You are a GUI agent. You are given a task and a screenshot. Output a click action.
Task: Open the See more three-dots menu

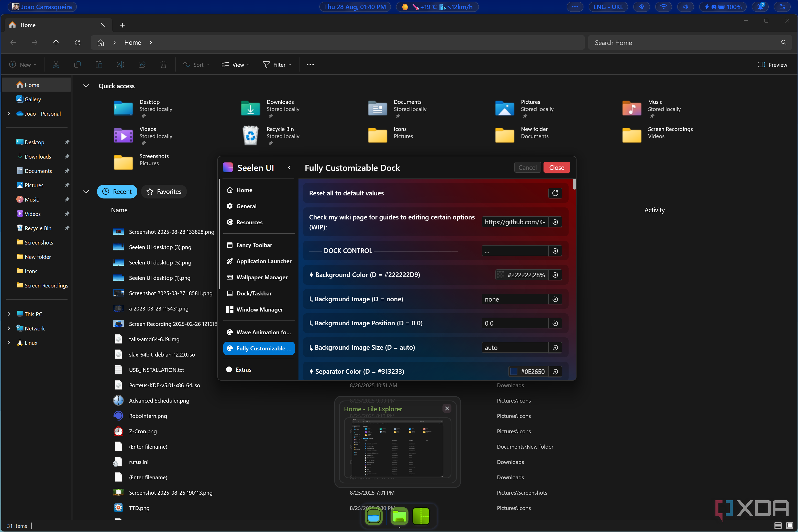pos(310,64)
